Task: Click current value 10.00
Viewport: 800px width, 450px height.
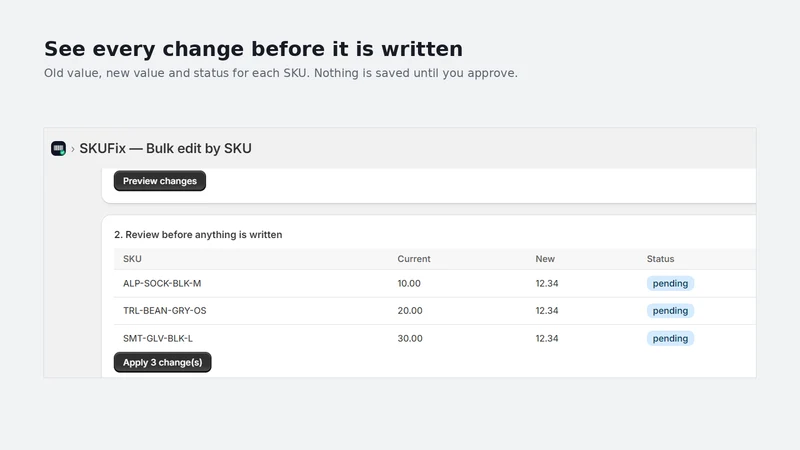Action: 409,283
